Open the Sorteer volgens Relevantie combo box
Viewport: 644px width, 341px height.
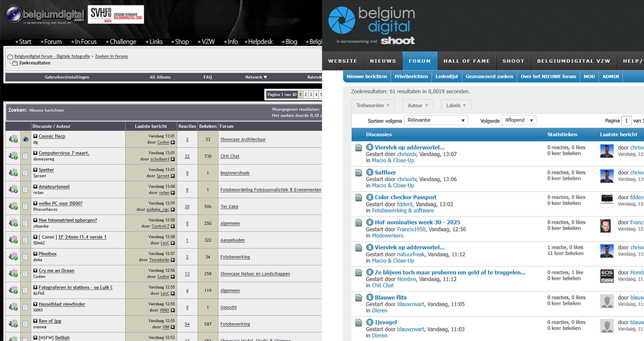click(436, 121)
